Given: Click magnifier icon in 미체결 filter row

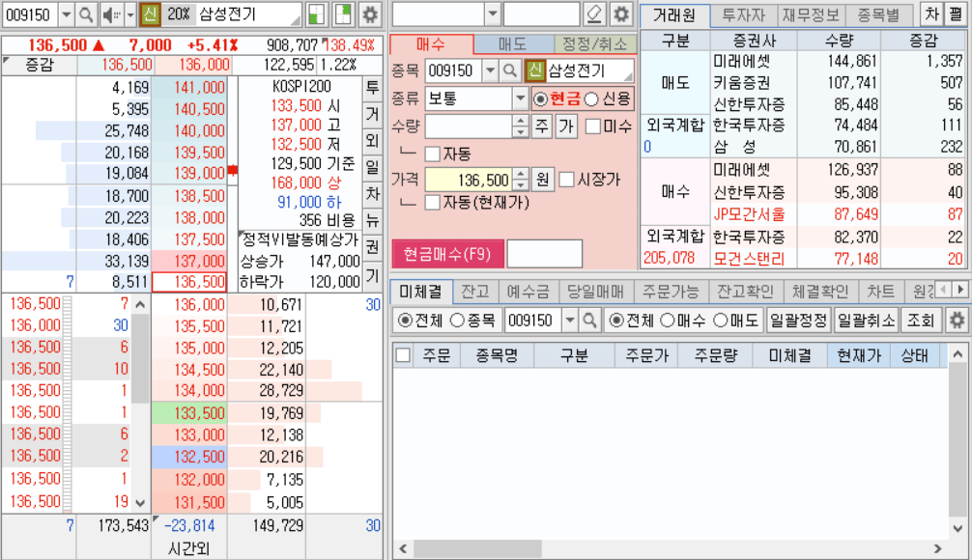Looking at the screenshot, I should tap(589, 321).
